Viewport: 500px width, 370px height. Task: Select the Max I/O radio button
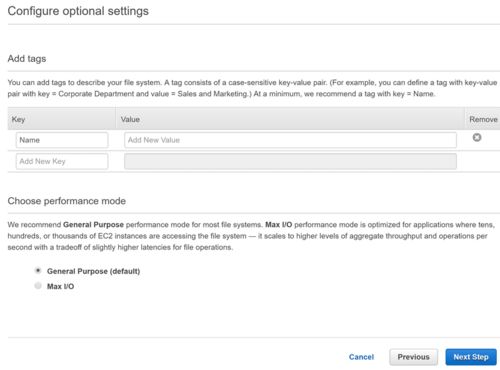(38, 286)
